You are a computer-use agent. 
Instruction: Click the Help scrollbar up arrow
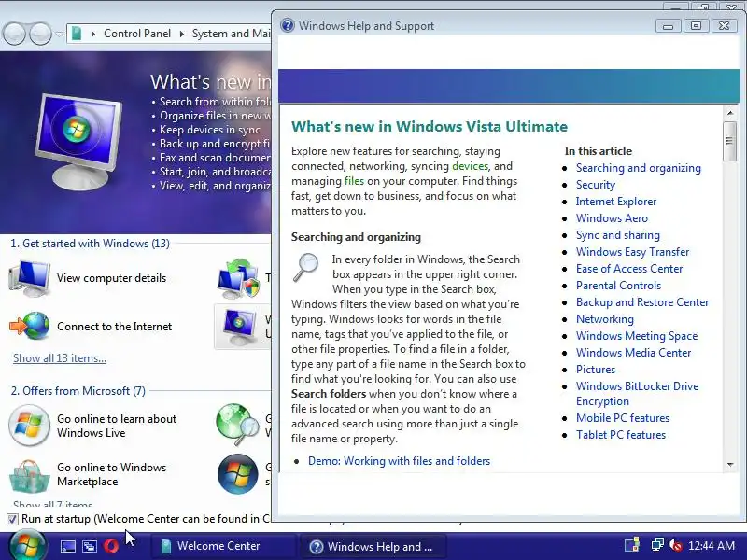click(x=730, y=113)
